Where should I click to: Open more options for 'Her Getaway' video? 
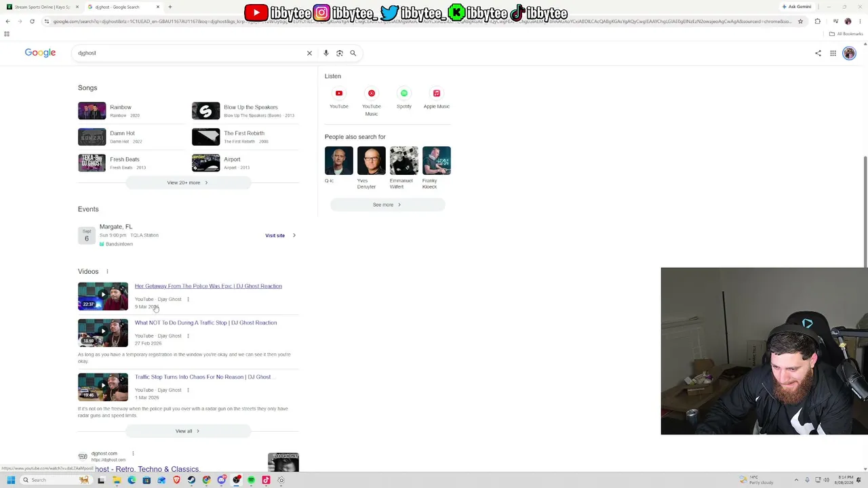(188, 299)
